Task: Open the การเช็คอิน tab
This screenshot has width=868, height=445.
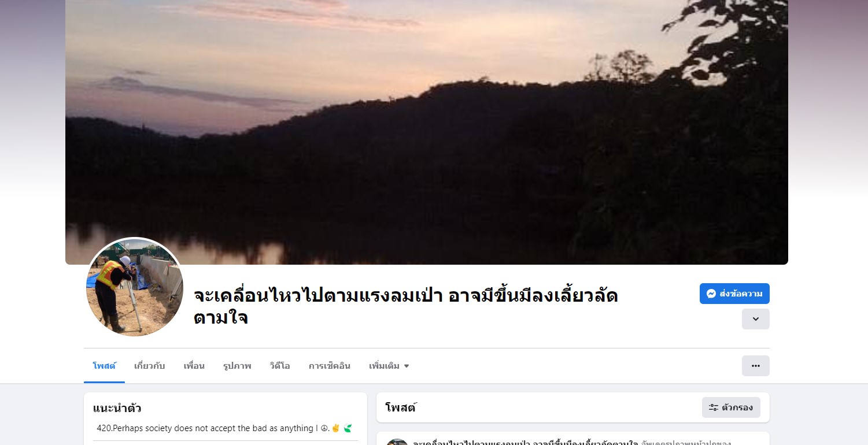Action: coord(330,366)
